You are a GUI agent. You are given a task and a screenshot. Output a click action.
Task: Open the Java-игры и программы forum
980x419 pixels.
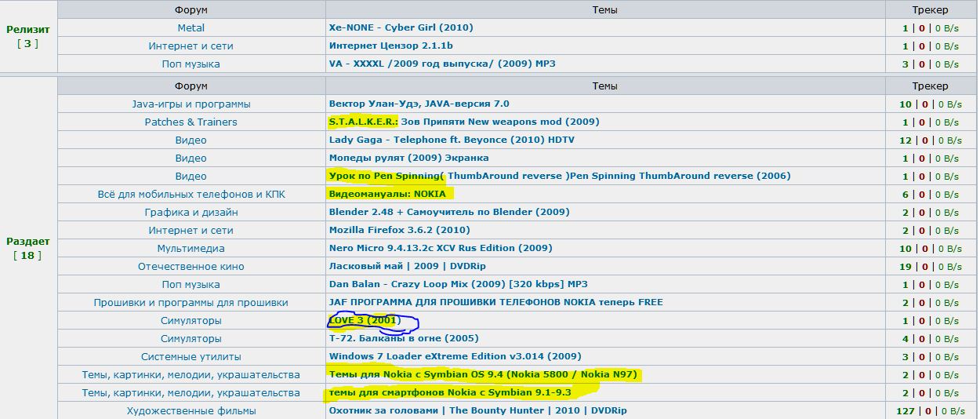(191, 104)
